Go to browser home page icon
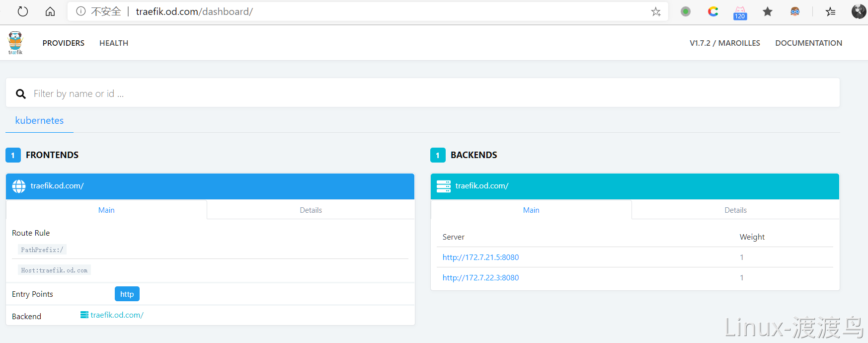Screen dimensions: 868x343 click(x=50, y=11)
